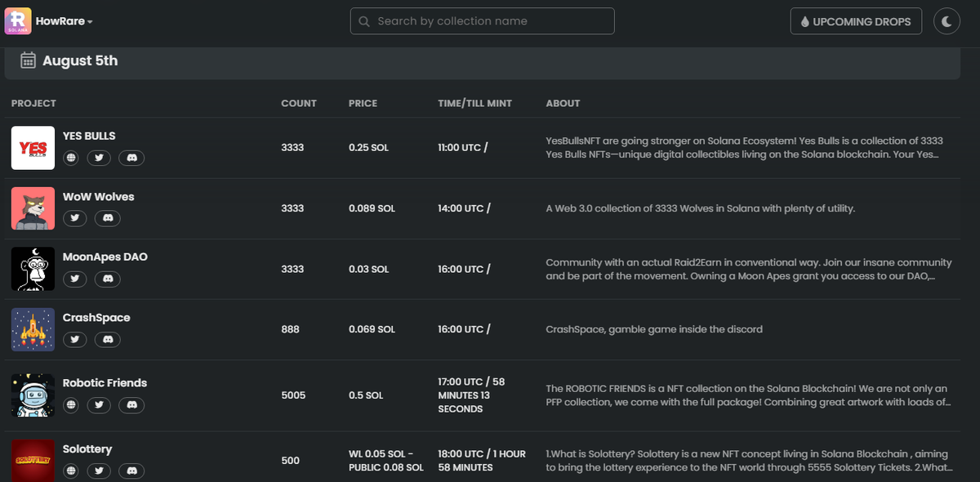Click the YesBullsNFT about description

tap(744, 148)
